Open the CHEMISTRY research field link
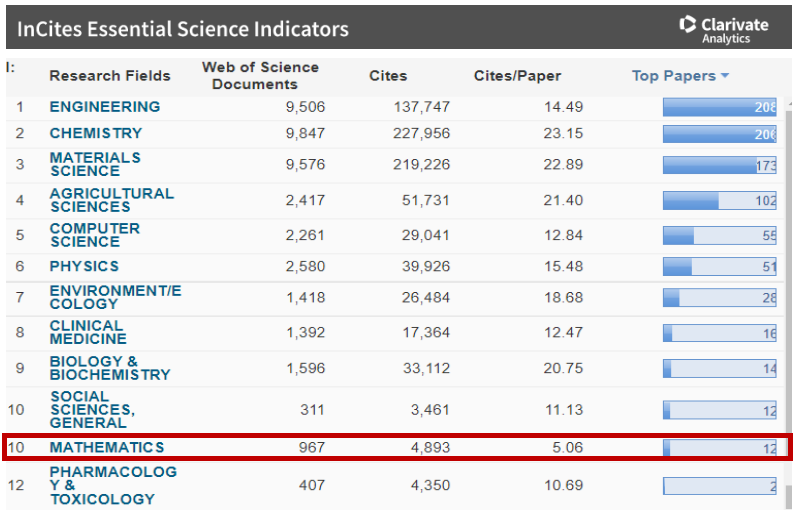Image resolution: width=795 pixels, height=519 pixels. pyautogui.click(x=96, y=133)
